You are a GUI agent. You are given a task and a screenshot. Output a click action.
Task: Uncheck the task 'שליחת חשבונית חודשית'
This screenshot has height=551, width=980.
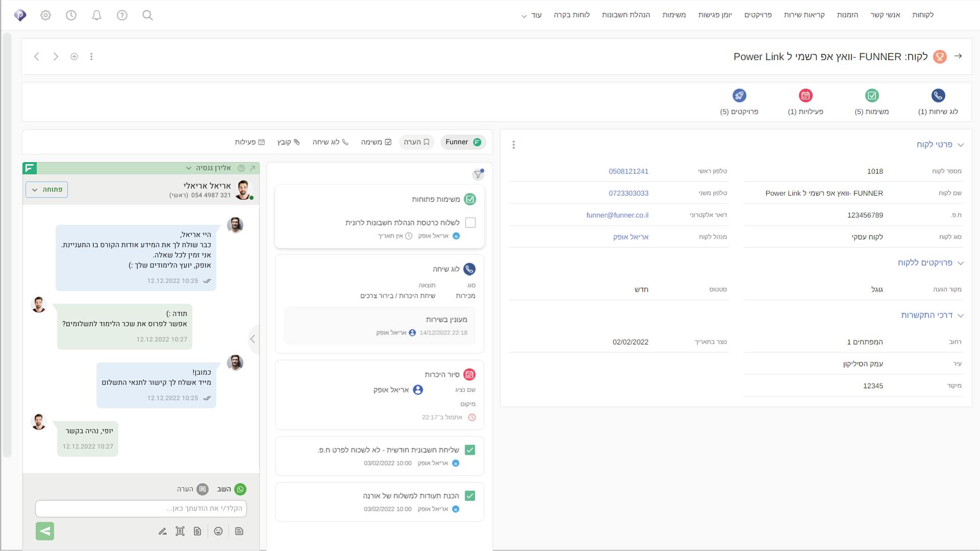tap(470, 450)
